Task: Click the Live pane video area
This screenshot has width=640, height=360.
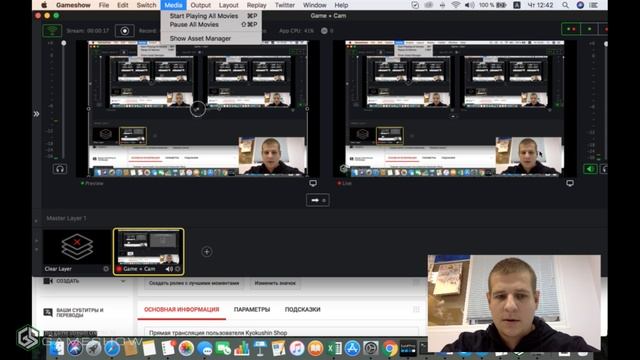Action: tap(455, 109)
